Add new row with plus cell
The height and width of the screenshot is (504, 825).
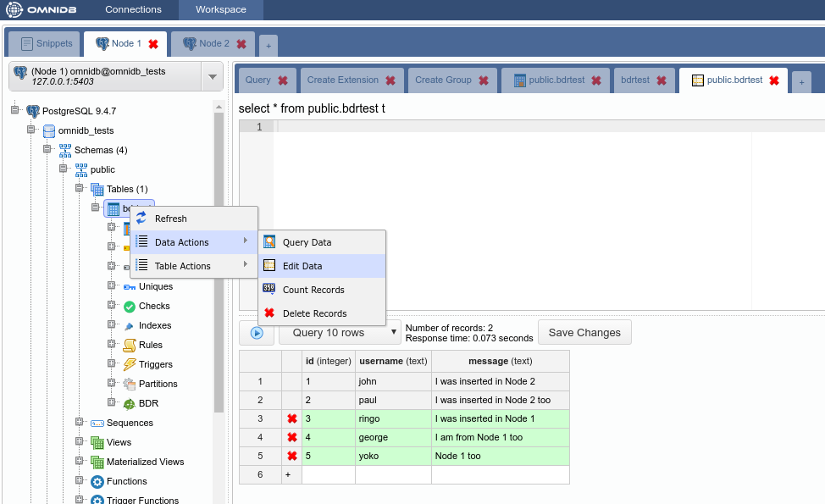click(291, 475)
